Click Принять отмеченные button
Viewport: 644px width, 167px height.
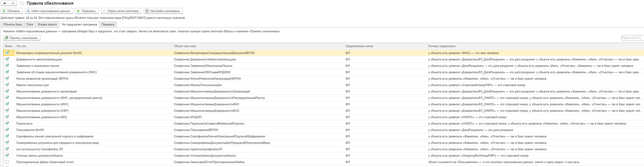[x=22, y=38]
